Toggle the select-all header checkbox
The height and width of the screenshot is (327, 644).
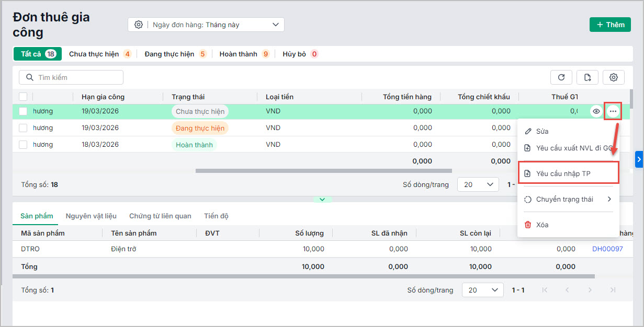pyautogui.click(x=23, y=97)
